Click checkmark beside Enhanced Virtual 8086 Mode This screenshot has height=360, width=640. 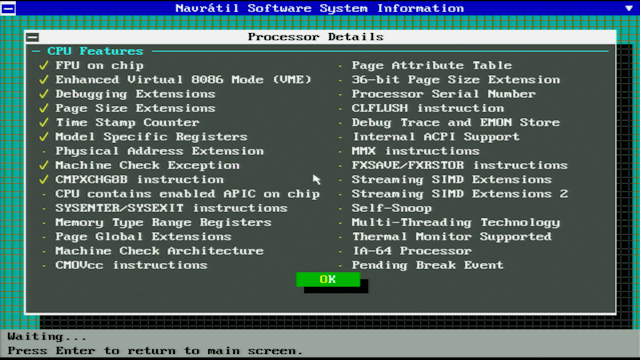tap(44, 80)
